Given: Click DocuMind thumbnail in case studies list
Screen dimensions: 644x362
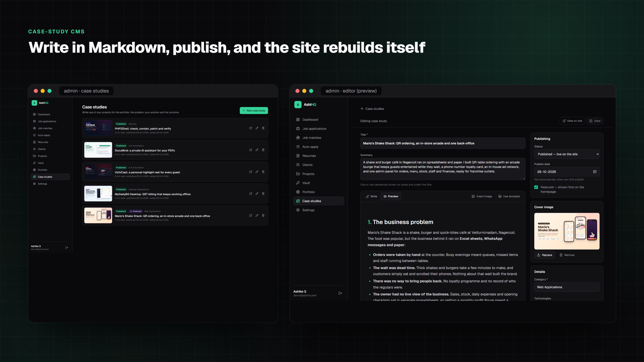Looking at the screenshot, I should point(98,150).
